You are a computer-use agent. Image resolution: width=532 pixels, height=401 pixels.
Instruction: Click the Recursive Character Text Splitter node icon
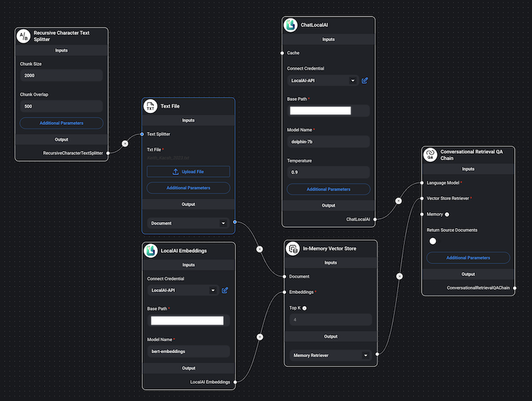click(x=24, y=36)
